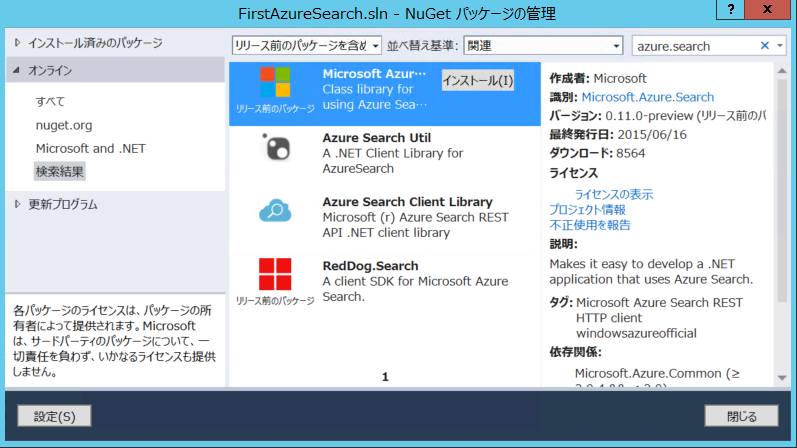Click into the azure.search search field

tap(694, 46)
